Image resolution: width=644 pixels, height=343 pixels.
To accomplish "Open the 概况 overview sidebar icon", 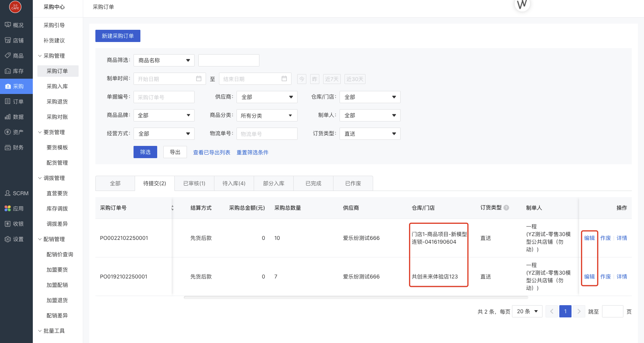I will (x=8, y=25).
